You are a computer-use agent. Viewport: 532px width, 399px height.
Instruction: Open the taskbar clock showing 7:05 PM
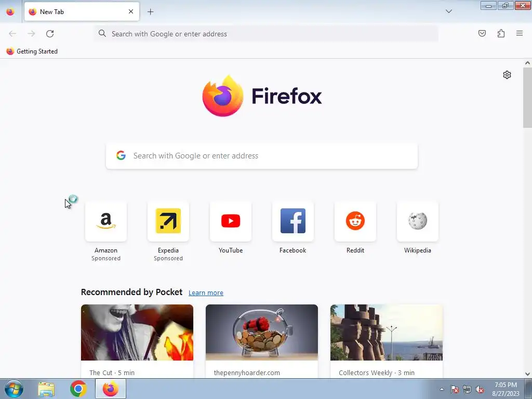pyautogui.click(x=506, y=389)
